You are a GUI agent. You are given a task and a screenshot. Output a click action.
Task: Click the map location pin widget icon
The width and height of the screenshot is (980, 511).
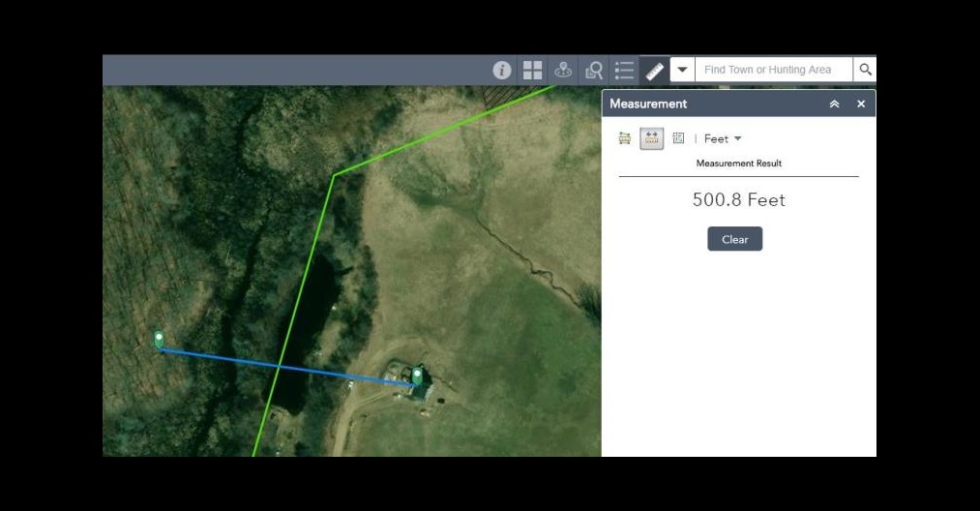(x=563, y=70)
